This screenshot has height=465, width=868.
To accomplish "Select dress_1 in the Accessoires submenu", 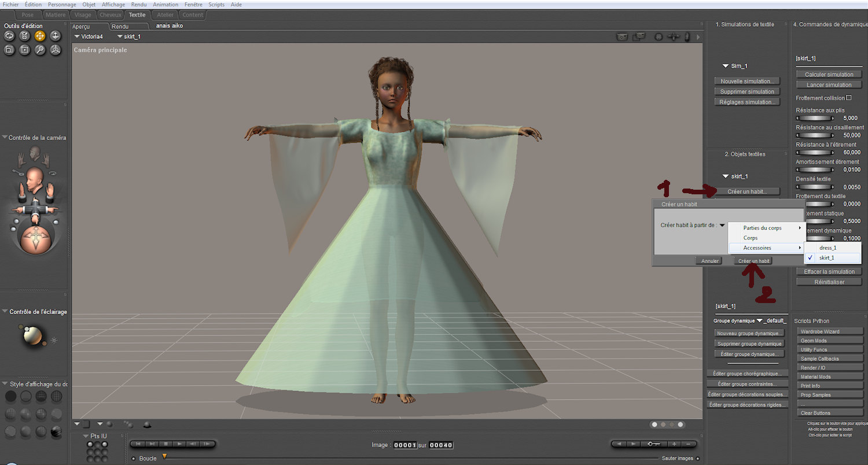I will 832,248.
